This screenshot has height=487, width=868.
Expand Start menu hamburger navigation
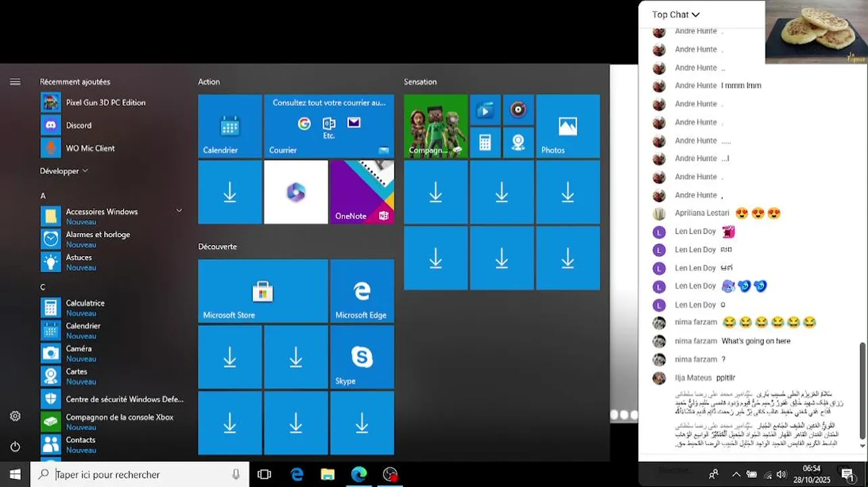click(x=15, y=82)
